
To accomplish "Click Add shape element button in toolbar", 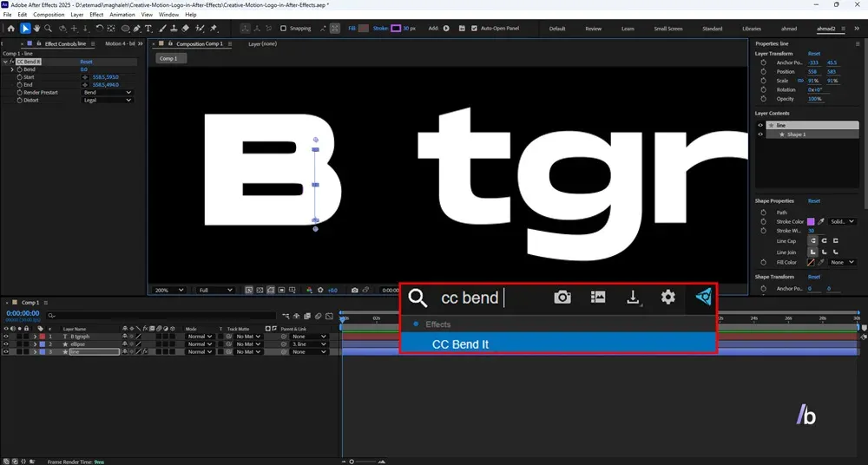I will click(x=446, y=29).
